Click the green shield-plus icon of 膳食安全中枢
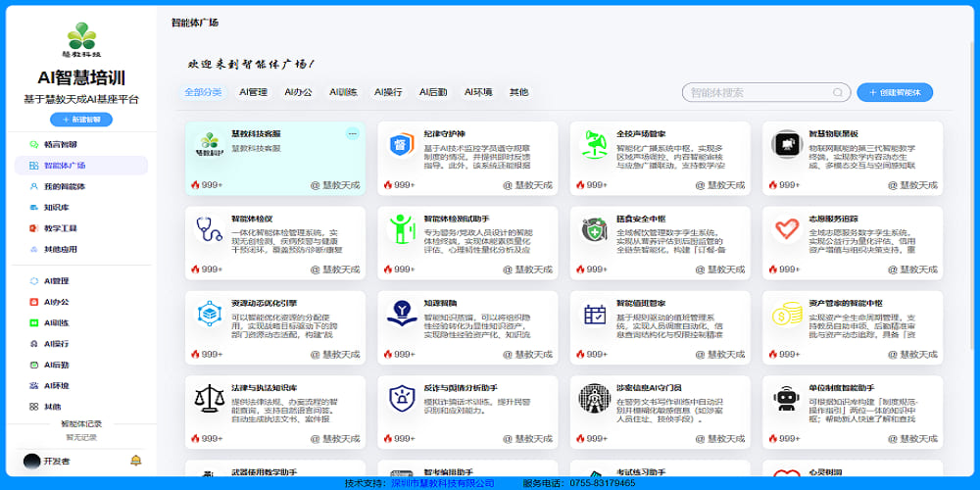Image resolution: width=980 pixels, height=490 pixels. [595, 229]
